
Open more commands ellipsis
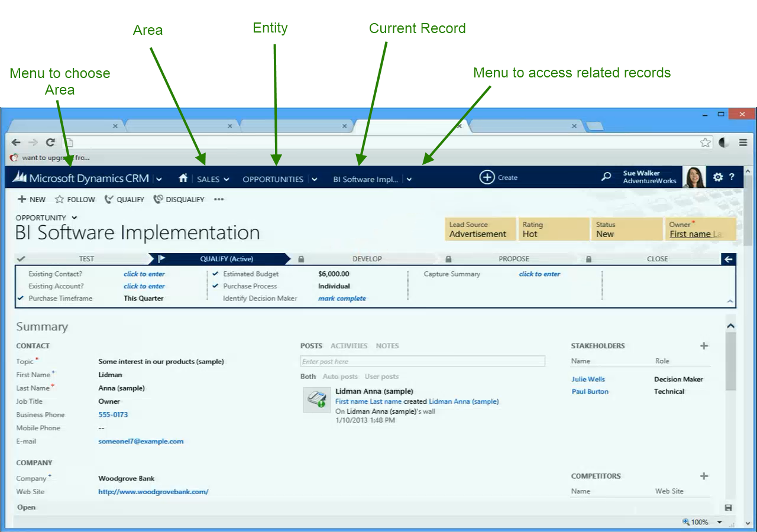pos(219,200)
